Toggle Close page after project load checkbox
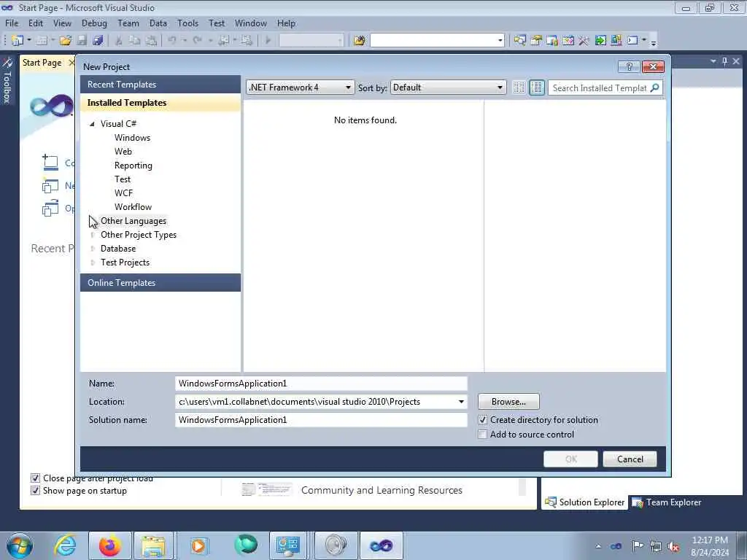The width and height of the screenshot is (747, 560). (35, 478)
